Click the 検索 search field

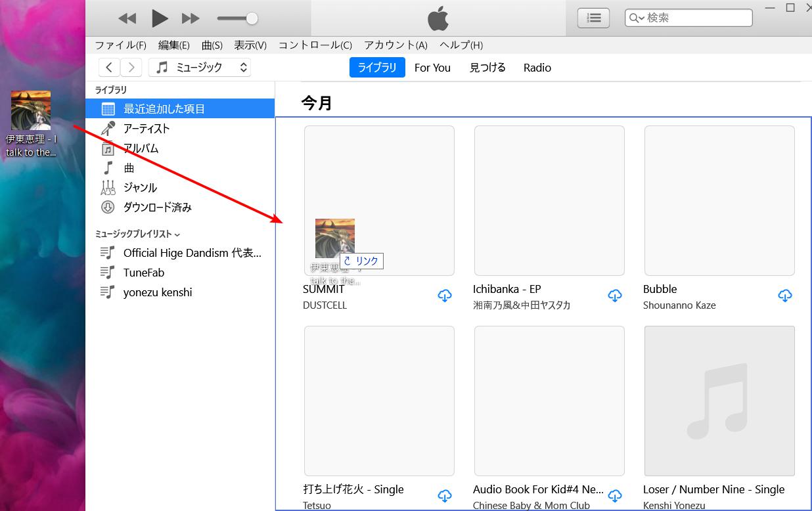(688, 18)
